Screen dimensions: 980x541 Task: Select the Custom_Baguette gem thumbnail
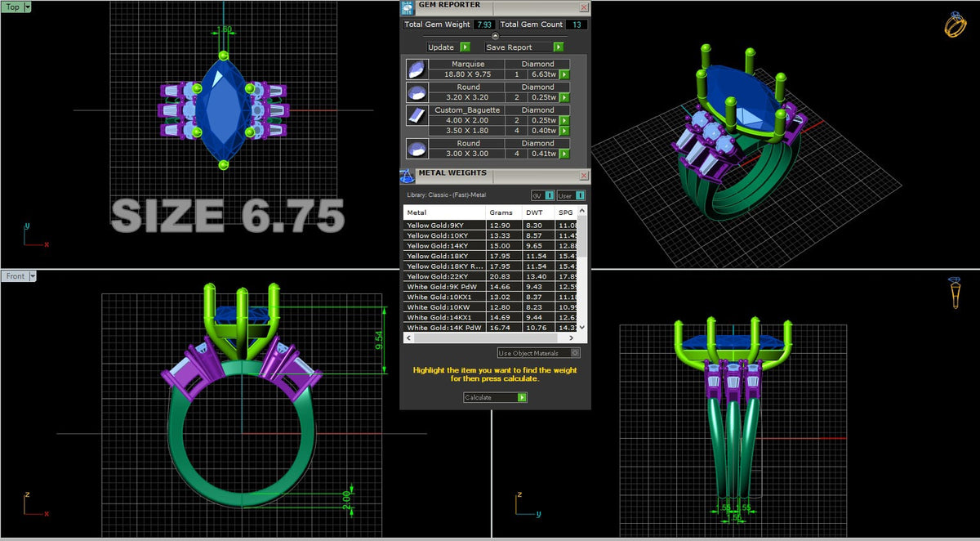416,114
